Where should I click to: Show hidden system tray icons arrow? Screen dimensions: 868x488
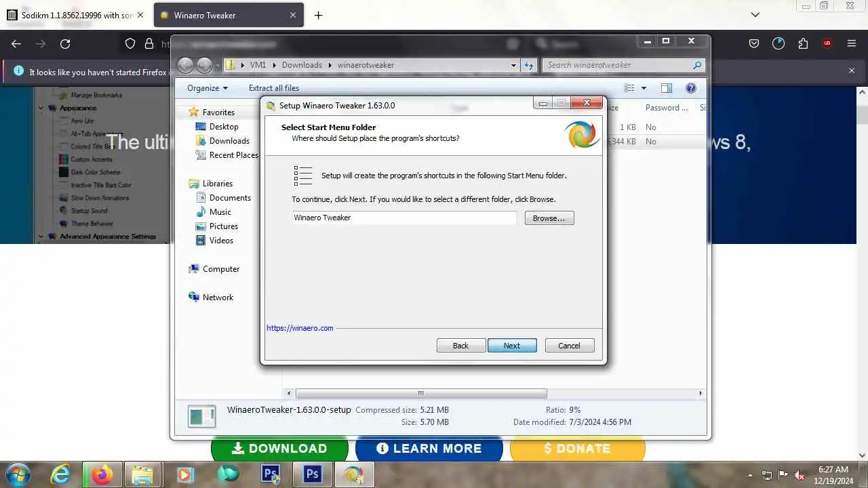click(x=750, y=475)
